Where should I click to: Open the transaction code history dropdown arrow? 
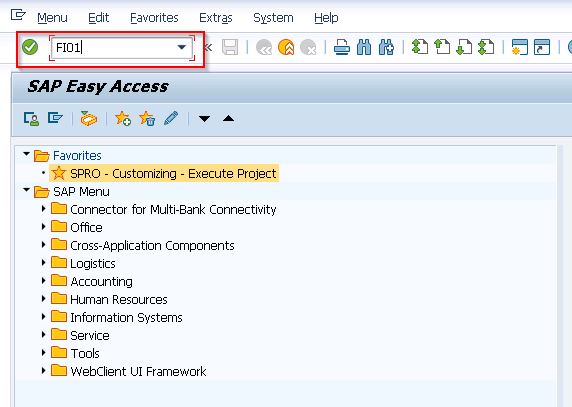click(x=182, y=47)
